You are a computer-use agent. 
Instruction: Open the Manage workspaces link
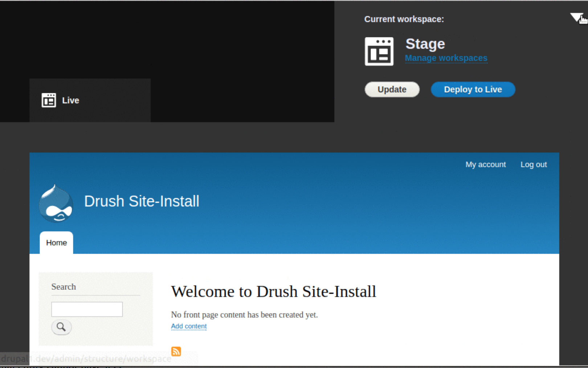(446, 58)
